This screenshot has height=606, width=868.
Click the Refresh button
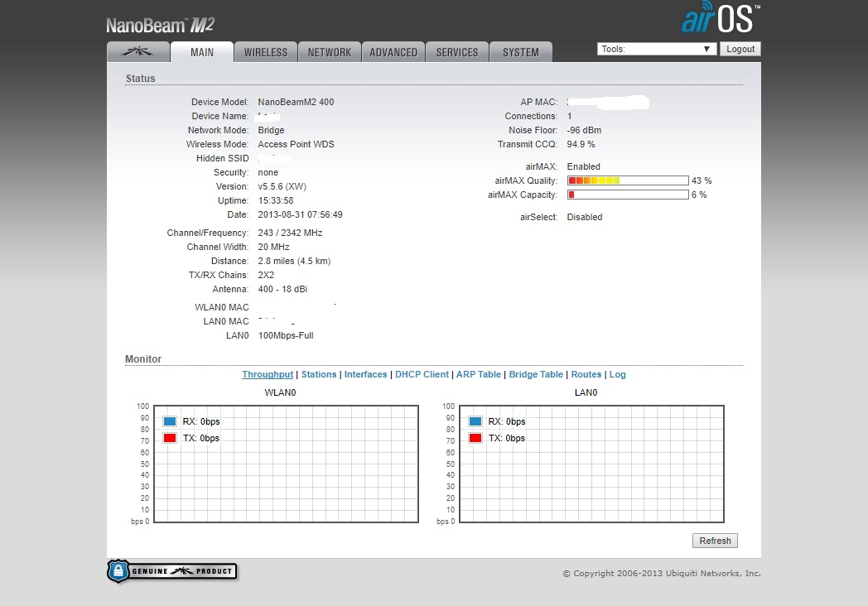click(715, 541)
